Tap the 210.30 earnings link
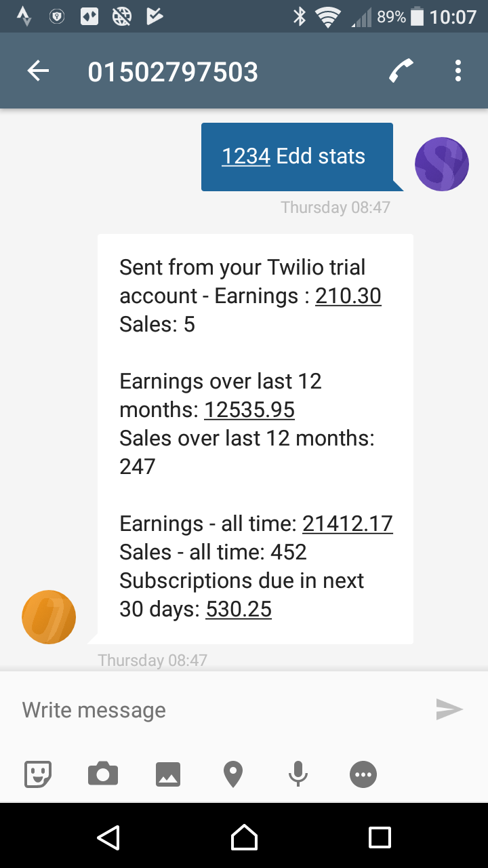Viewport: 488px width, 868px height. pos(348,296)
